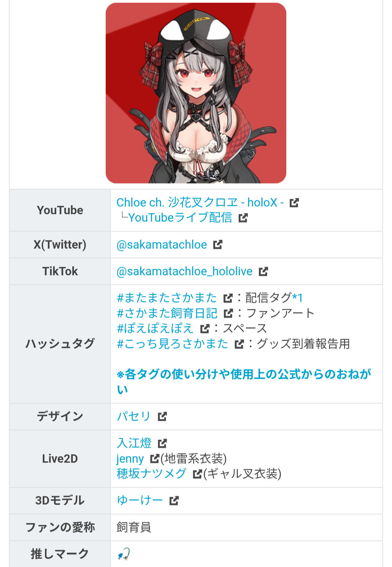Click external-link icon beside Chloe ch. YouTube channel
The image size is (392, 567).
coord(294,203)
